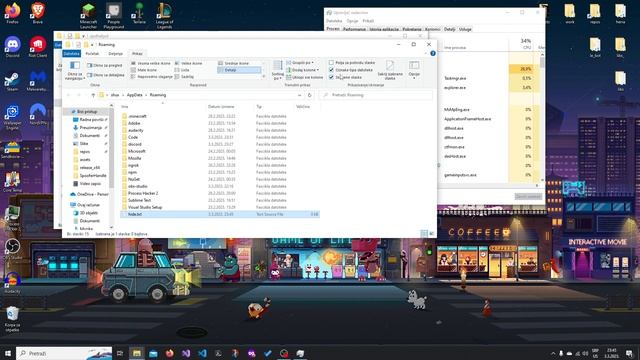Click Windows taskbar search box
The width and height of the screenshot is (640, 360).
tap(64, 353)
